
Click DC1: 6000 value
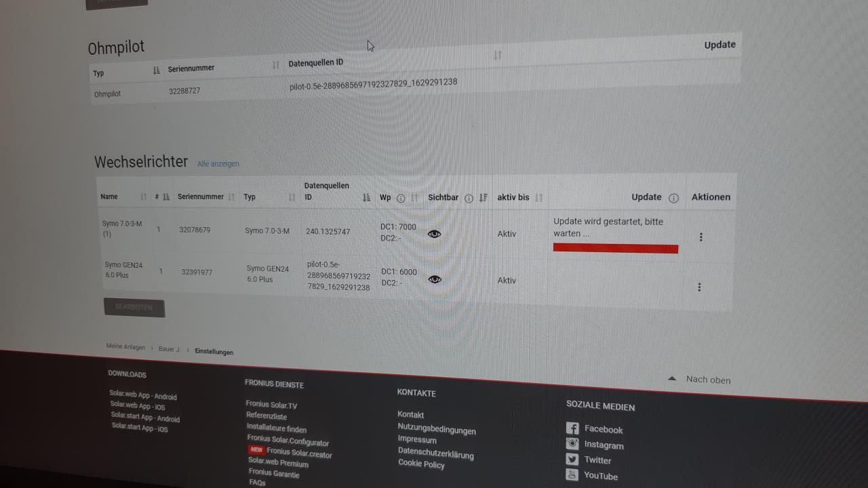tap(399, 272)
